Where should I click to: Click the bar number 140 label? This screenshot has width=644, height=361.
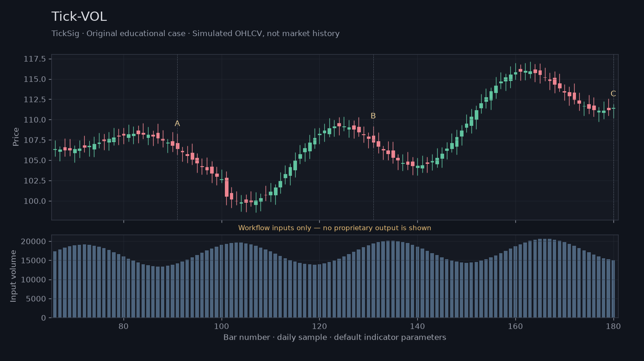click(417, 325)
